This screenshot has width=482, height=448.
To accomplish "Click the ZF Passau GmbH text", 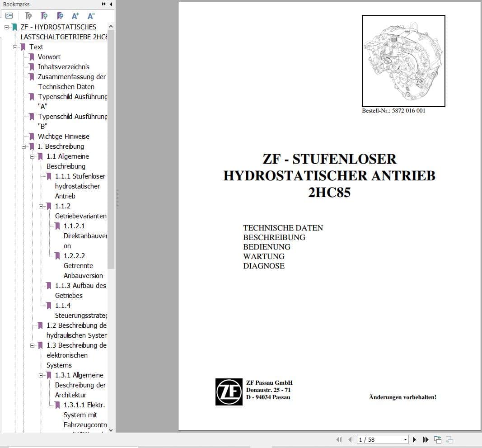I will click(269, 383).
